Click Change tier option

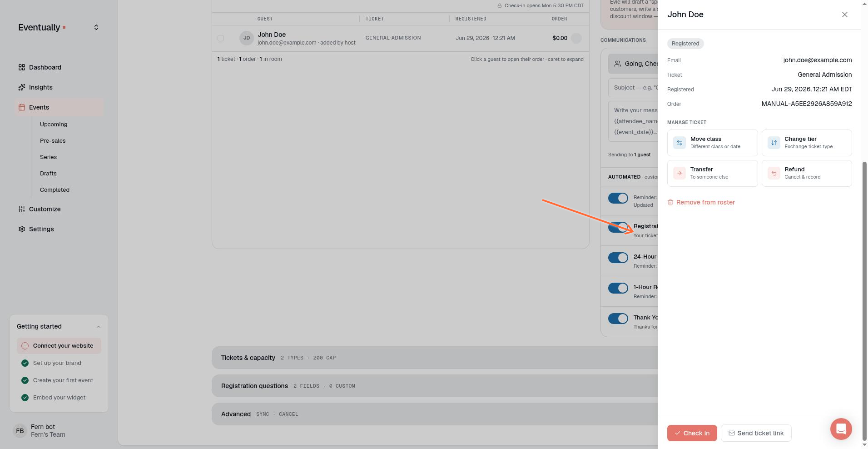coord(807,143)
